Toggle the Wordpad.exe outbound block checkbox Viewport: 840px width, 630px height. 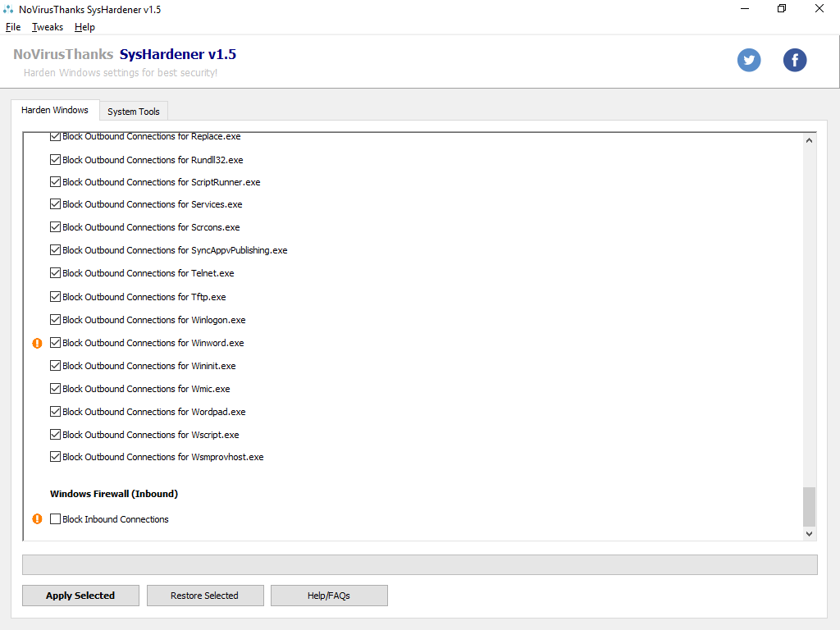point(55,412)
